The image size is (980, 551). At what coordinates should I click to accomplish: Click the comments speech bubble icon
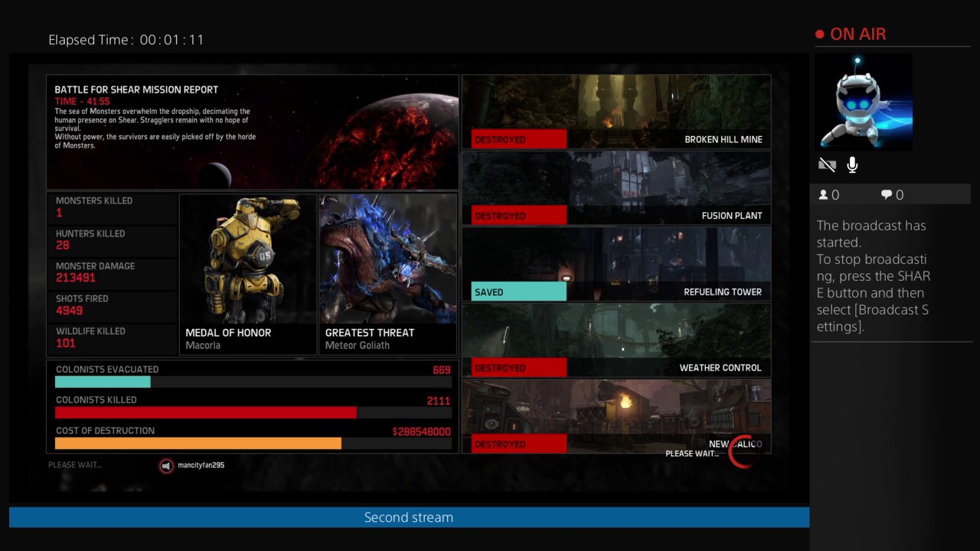[887, 195]
